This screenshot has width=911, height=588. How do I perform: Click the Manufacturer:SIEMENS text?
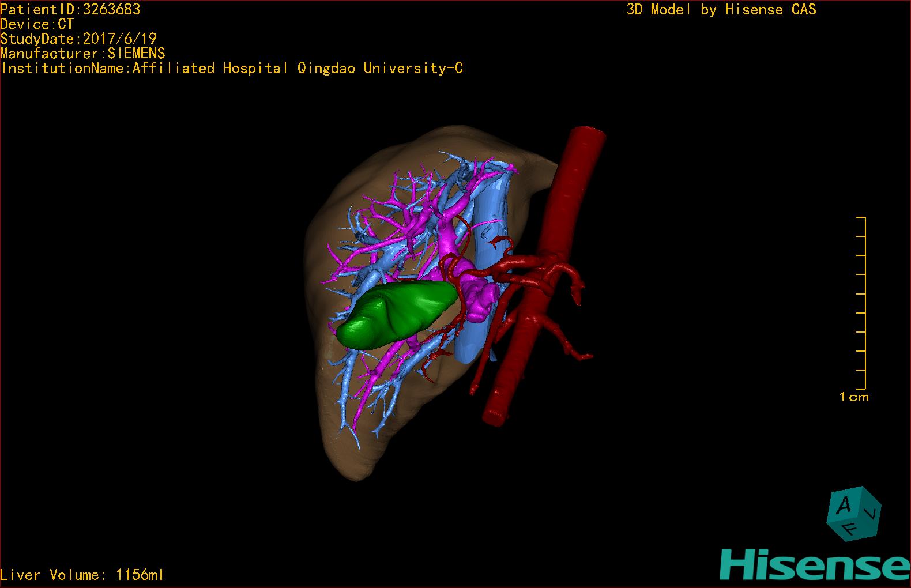[82, 54]
